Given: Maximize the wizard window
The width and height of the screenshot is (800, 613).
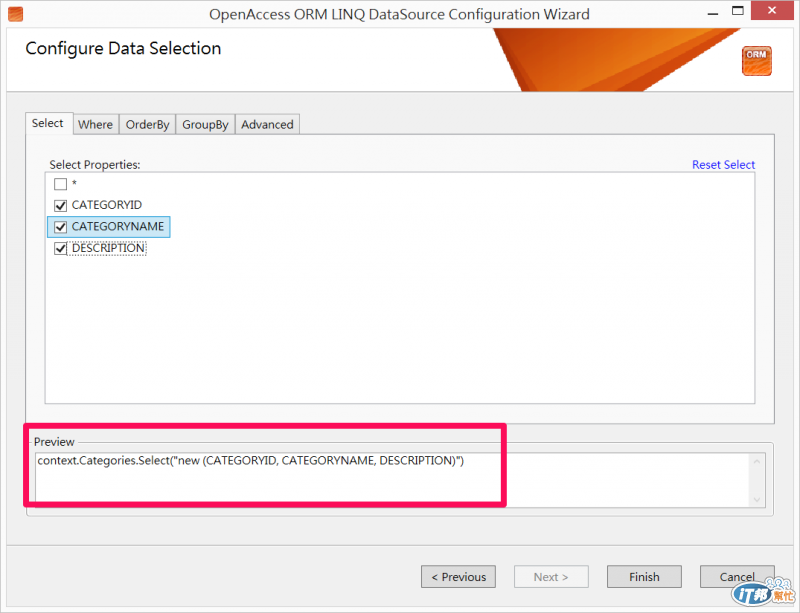Looking at the screenshot, I should (x=738, y=10).
